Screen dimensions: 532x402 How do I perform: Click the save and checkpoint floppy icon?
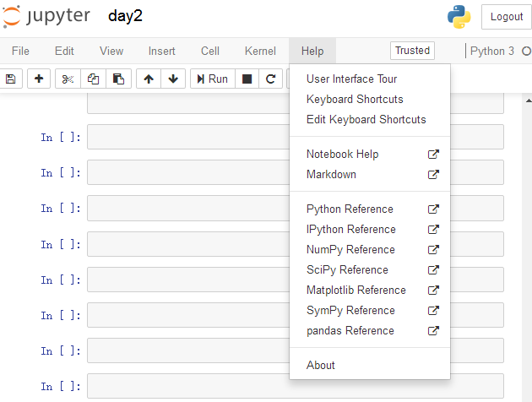pyautogui.click(x=10, y=79)
